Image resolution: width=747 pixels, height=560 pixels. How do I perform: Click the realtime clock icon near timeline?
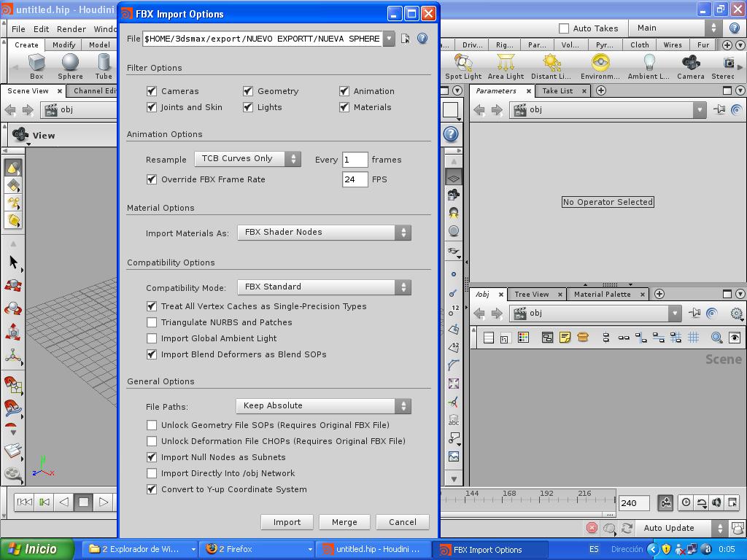click(x=686, y=502)
